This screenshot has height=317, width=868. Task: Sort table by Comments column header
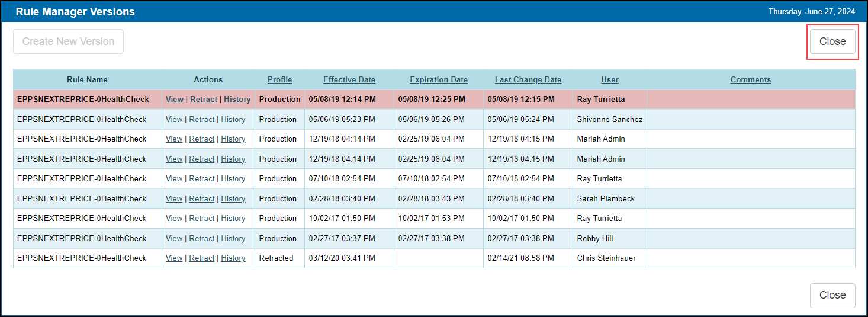(x=751, y=79)
